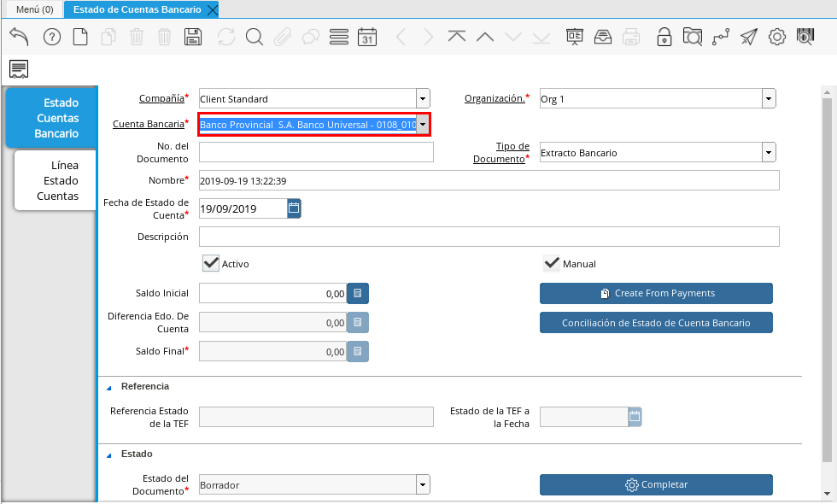Go to the parent record left chevron
Viewport: 837px width, 504px height.
[x=401, y=37]
